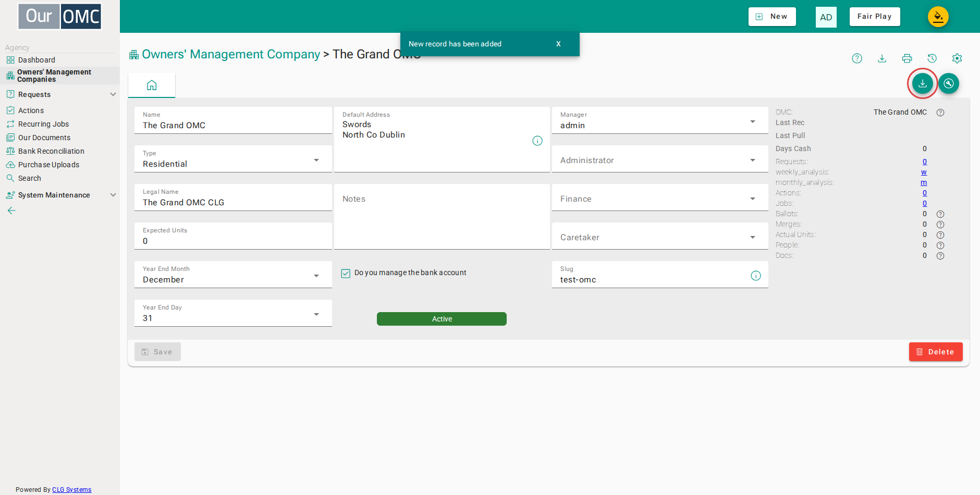Select the home tab
This screenshot has width=980, height=495.
tap(152, 85)
